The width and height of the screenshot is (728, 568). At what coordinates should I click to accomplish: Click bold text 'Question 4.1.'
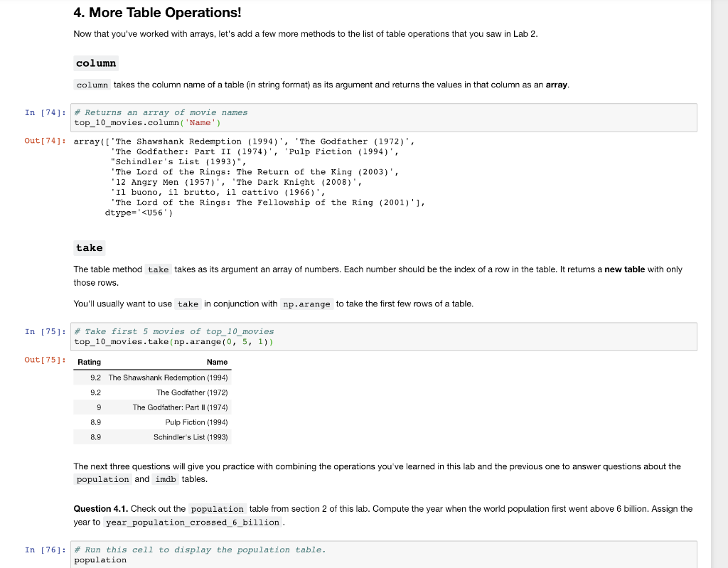[101, 508]
